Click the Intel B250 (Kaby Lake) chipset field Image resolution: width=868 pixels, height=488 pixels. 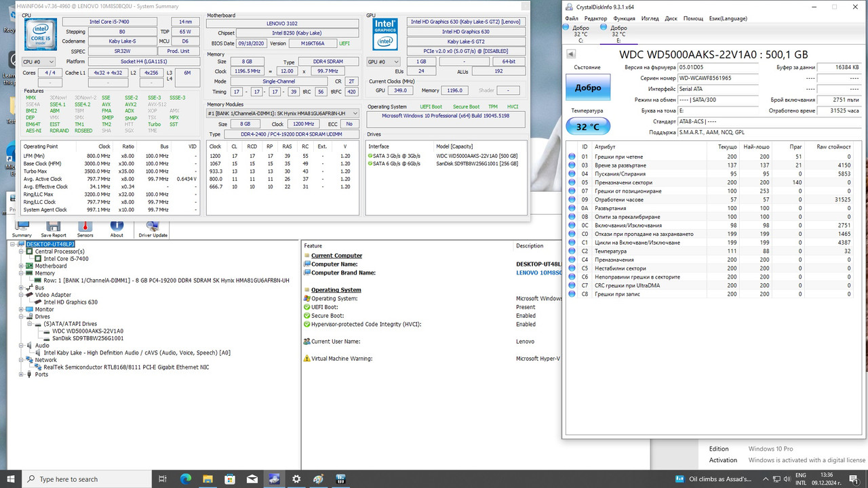298,33
